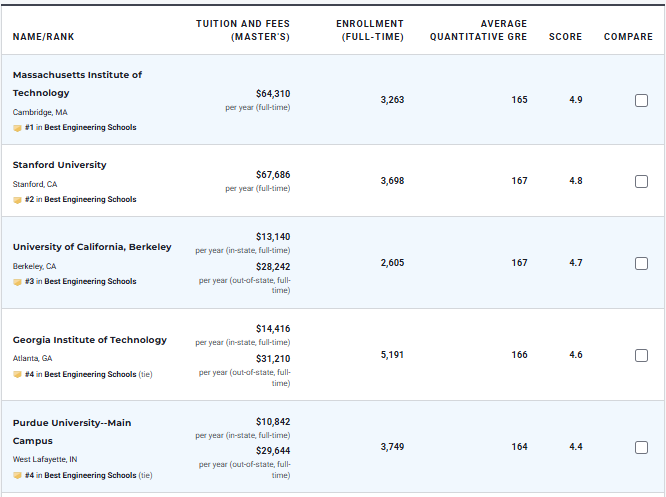Click the badge icon beside MIT's #1 ranking
The image size is (666, 497).
[x=17, y=128]
